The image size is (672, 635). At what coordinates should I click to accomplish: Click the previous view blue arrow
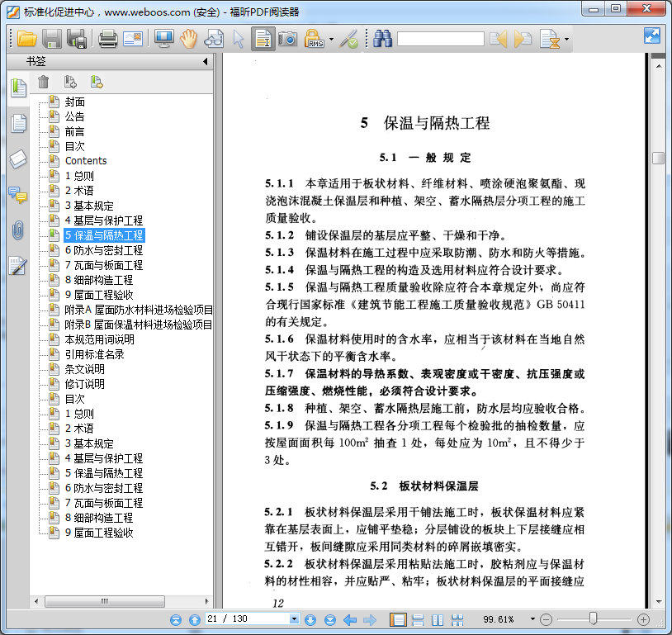350,620
